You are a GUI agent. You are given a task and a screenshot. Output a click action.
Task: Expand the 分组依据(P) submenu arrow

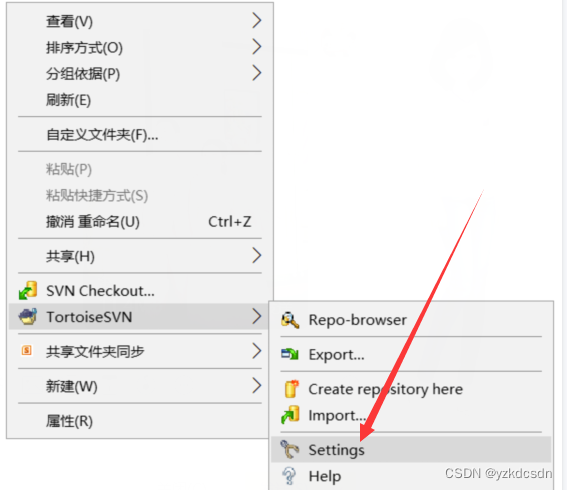(256, 73)
